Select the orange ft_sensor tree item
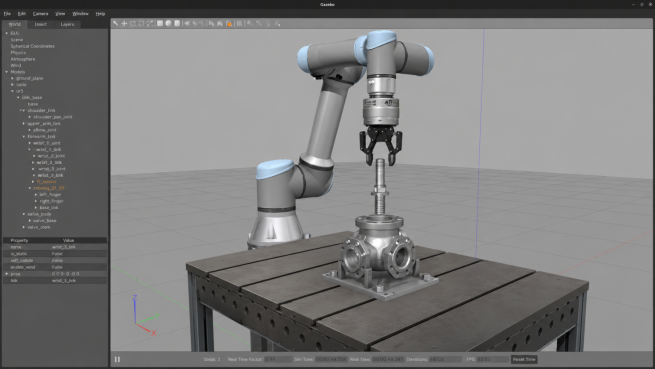This screenshot has width=655, height=369. click(46, 182)
